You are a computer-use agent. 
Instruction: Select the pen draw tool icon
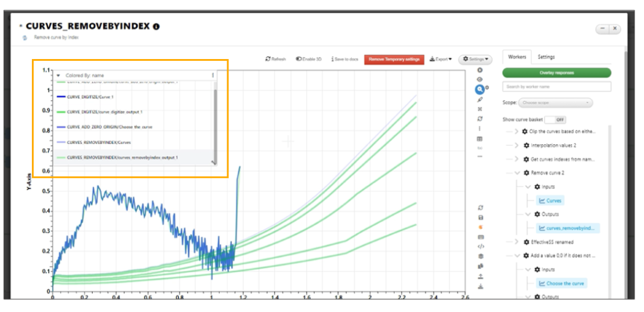coord(480,99)
